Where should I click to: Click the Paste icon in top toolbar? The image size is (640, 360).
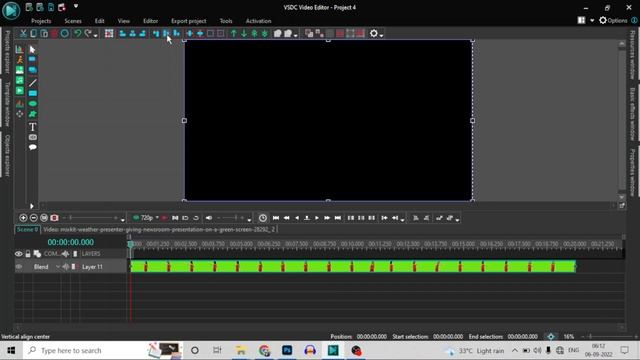[x=44, y=33]
